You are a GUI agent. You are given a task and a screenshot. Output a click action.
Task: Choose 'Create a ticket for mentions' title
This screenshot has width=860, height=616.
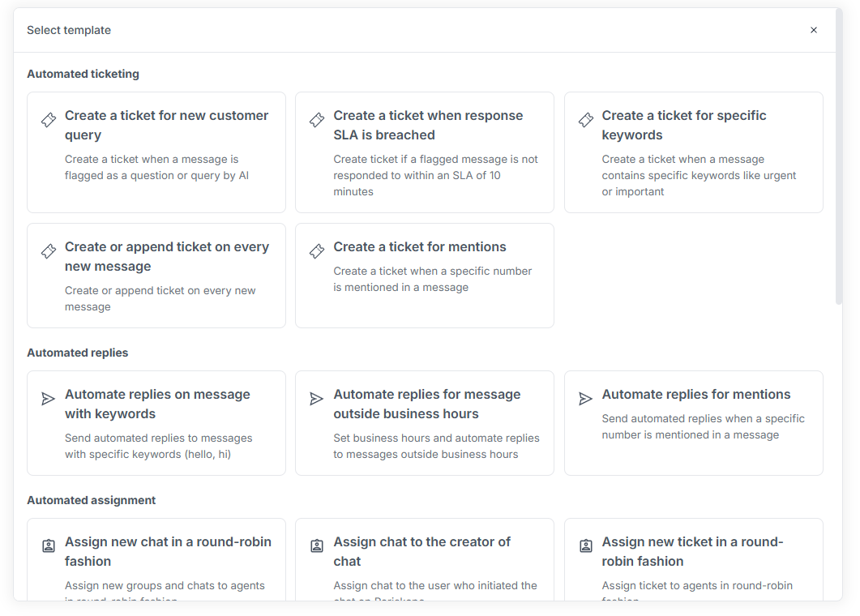(x=420, y=247)
